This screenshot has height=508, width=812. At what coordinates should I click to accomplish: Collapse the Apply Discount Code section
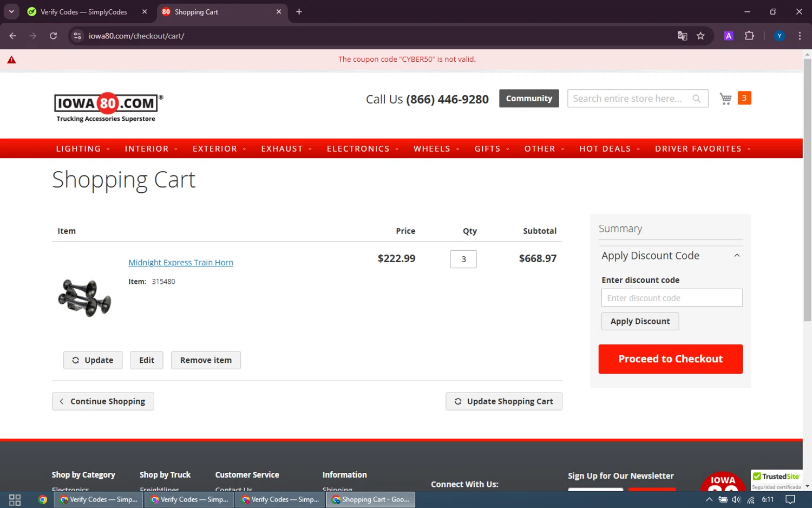coord(737,256)
